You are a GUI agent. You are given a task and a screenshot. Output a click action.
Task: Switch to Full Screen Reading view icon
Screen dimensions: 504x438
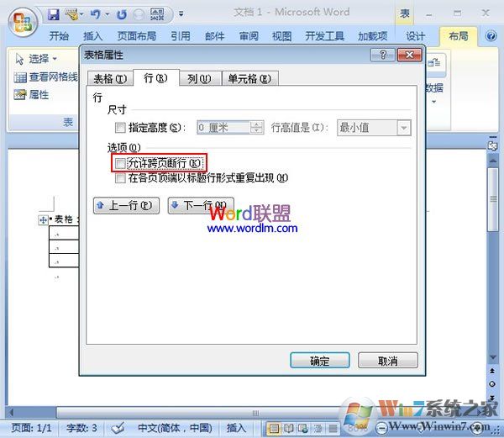coord(288,429)
